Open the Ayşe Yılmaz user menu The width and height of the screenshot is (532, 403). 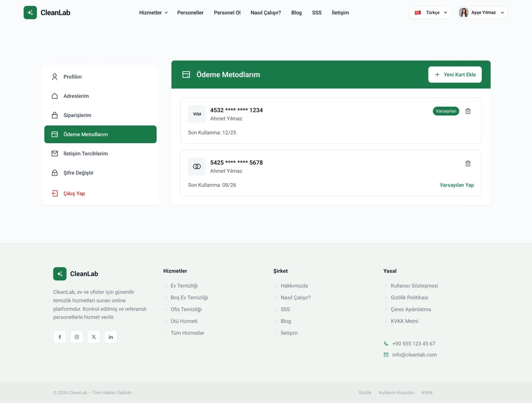tap(482, 13)
